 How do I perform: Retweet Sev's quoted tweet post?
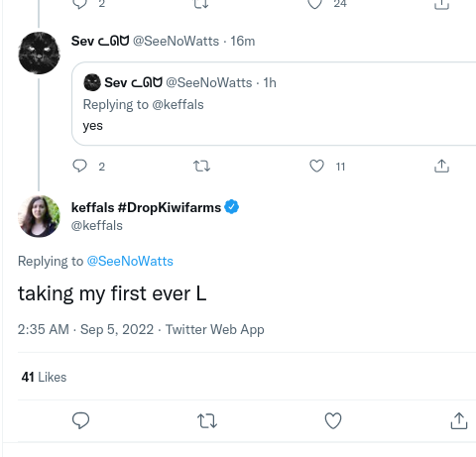click(201, 166)
